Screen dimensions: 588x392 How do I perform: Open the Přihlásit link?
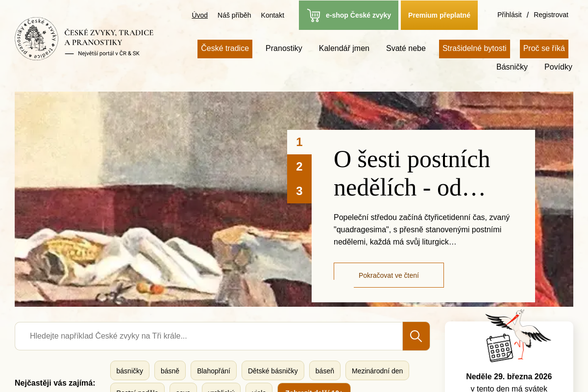pyautogui.click(x=510, y=15)
